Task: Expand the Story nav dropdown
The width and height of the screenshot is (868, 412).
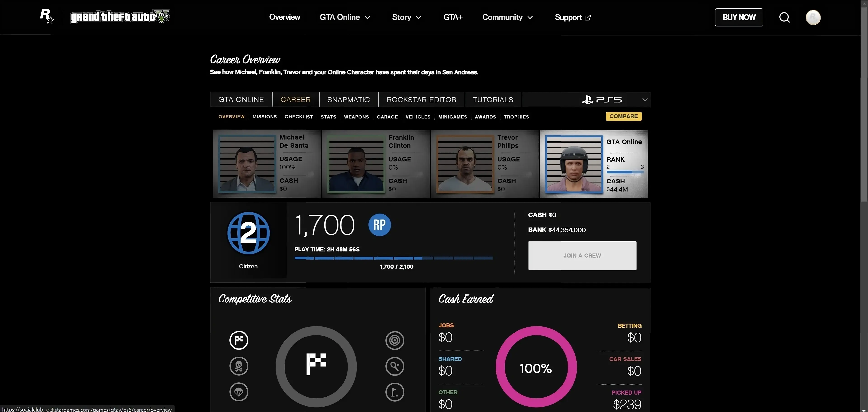Action: (x=406, y=17)
